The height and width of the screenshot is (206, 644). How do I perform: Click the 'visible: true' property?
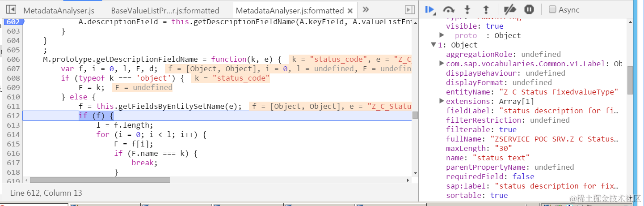click(475, 26)
